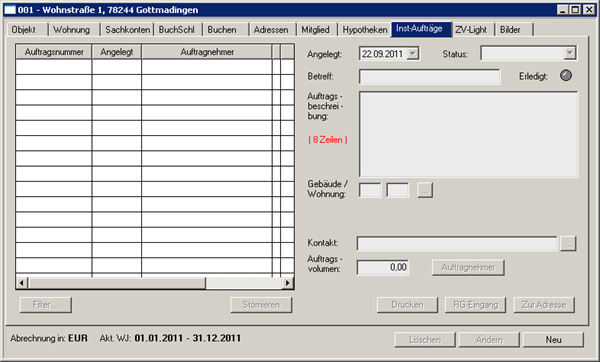This screenshot has width=600, height=362.
Task: Click the Drucken button
Action: pyautogui.click(x=407, y=305)
